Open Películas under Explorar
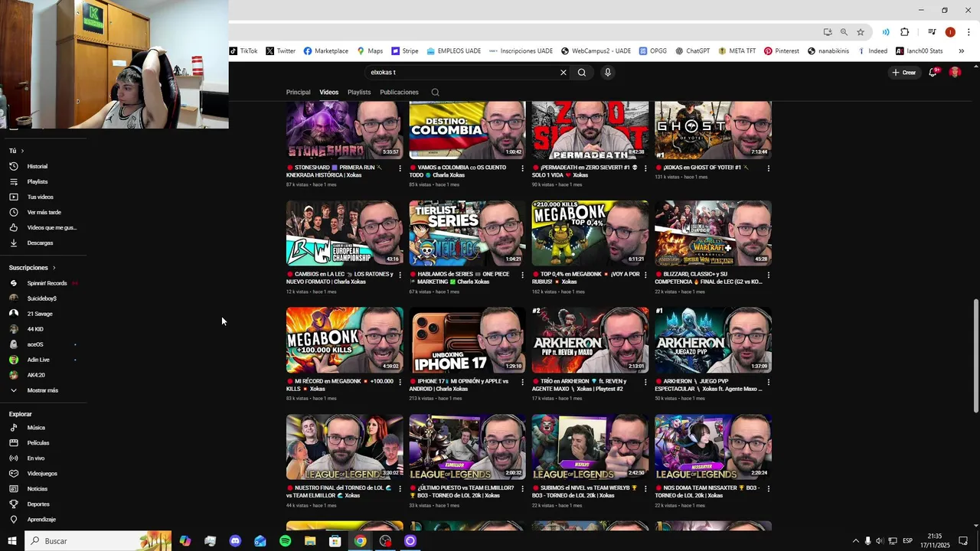 (38, 443)
